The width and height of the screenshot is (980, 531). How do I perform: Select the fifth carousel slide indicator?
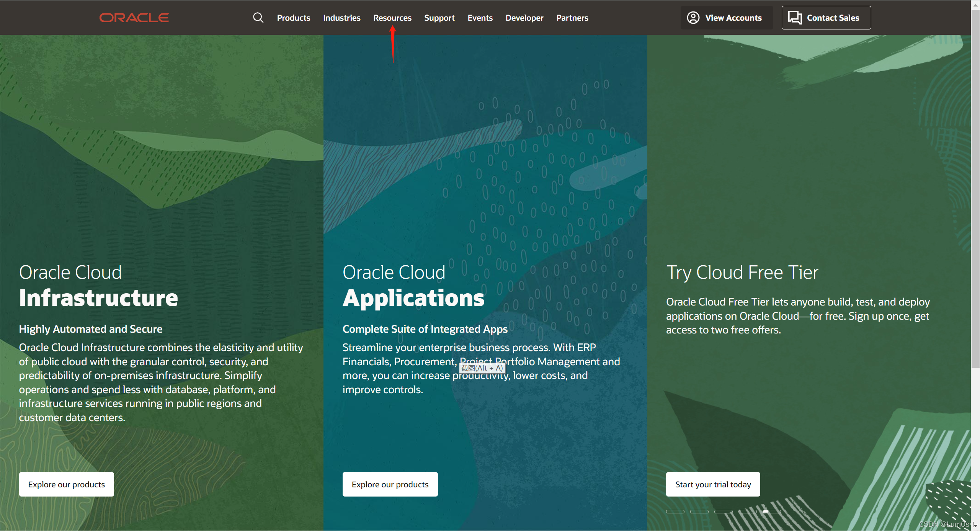click(771, 511)
